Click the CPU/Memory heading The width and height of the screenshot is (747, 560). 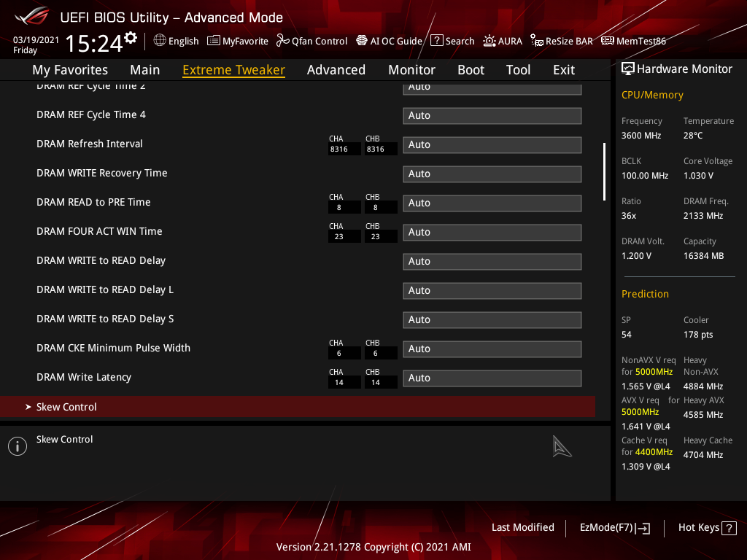(x=652, y=95)
